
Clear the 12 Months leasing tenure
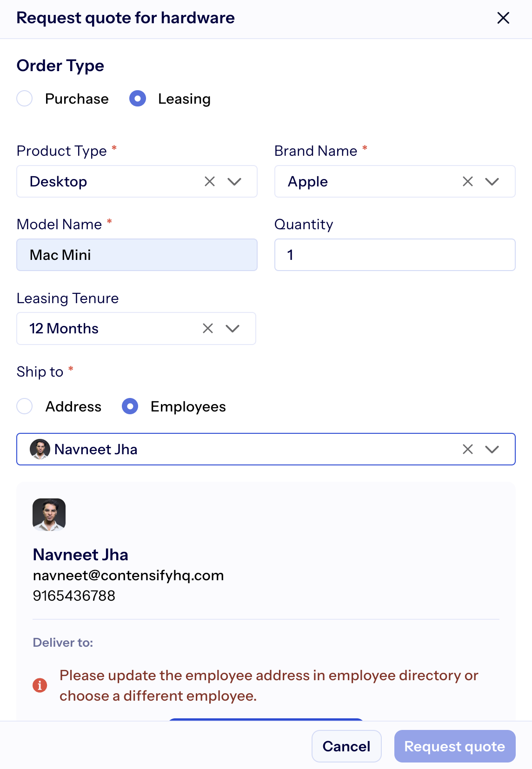pos(208,329)
